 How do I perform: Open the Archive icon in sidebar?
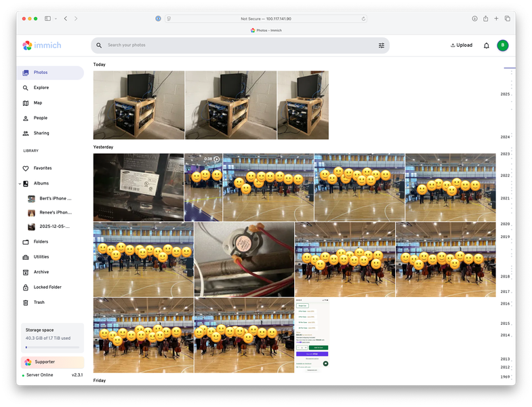point(26,272)
